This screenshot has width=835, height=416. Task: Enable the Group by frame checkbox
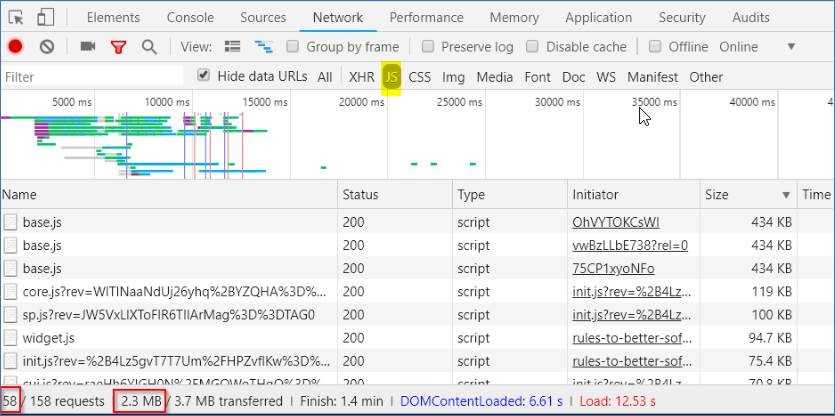[x=293, y=47]
